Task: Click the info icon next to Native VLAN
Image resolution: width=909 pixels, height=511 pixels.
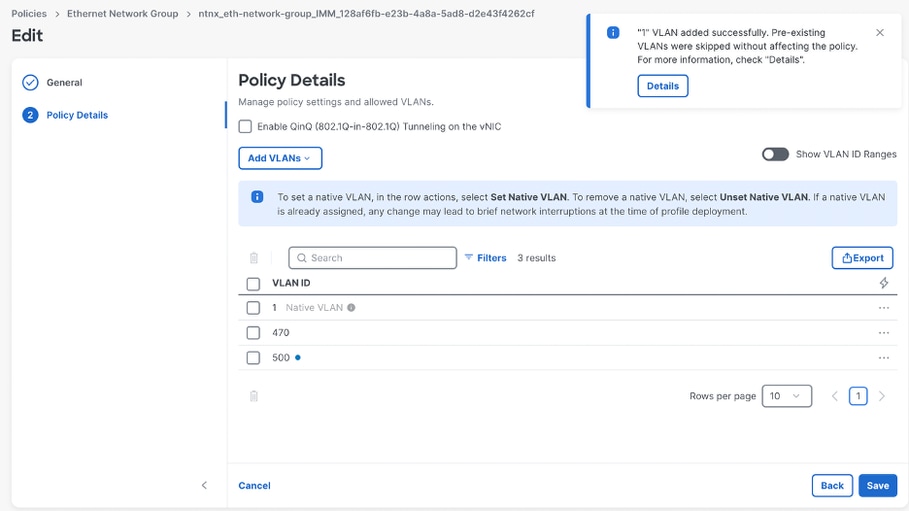Action: coord(351,308)
